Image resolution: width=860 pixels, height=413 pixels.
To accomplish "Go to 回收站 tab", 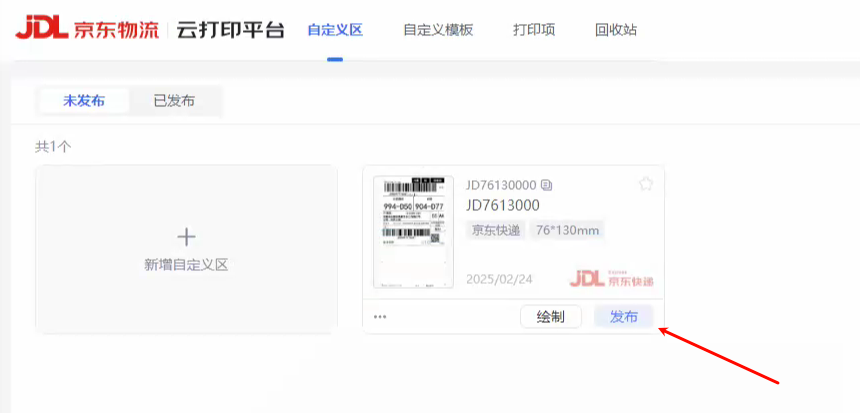I will tap(616, 30).
